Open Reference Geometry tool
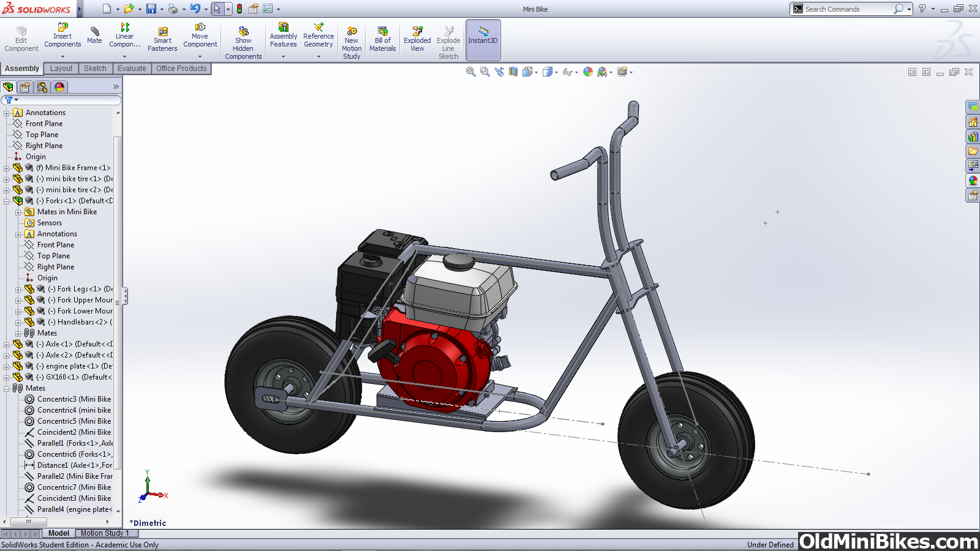This screenshot has width=980, height=551. (x=318, y=36)
